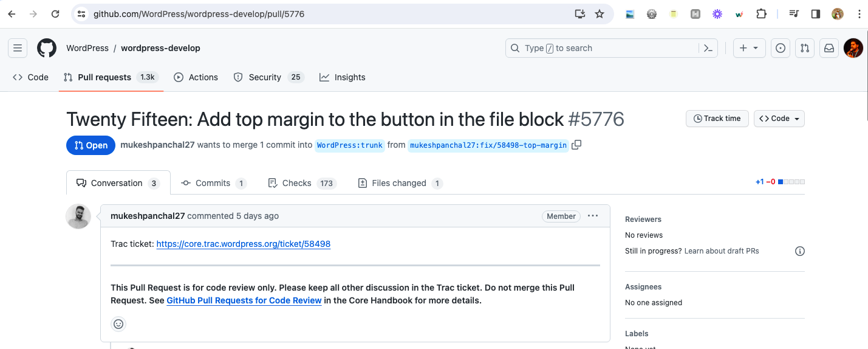This screenshot has width=868, height=349.
Task: Click the Reviewers sidebar heading
Action: (643, 219)
